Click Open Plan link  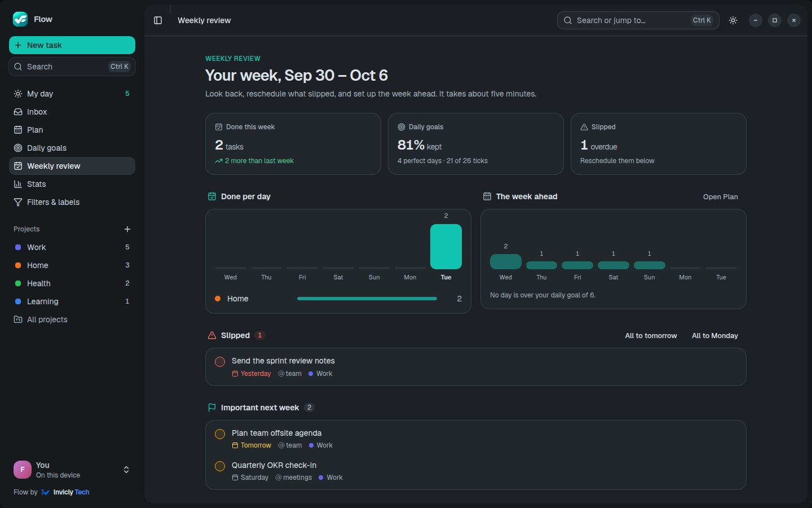pos(721,197)
